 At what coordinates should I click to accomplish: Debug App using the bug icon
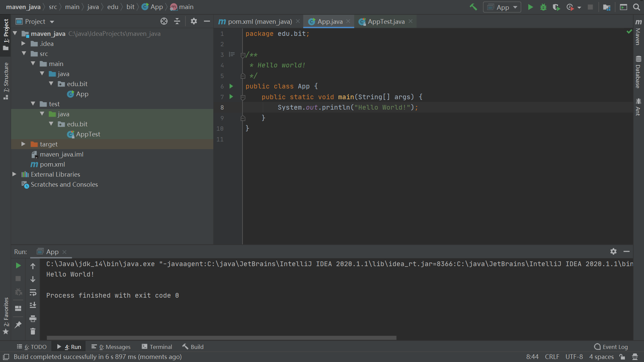pos(543,7)
